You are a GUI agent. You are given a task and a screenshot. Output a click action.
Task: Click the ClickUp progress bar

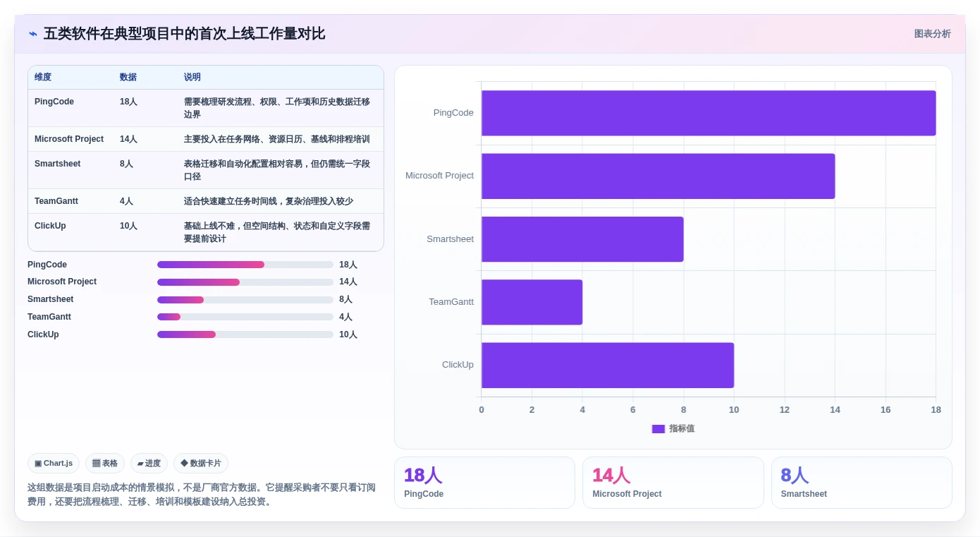point(245,334)
